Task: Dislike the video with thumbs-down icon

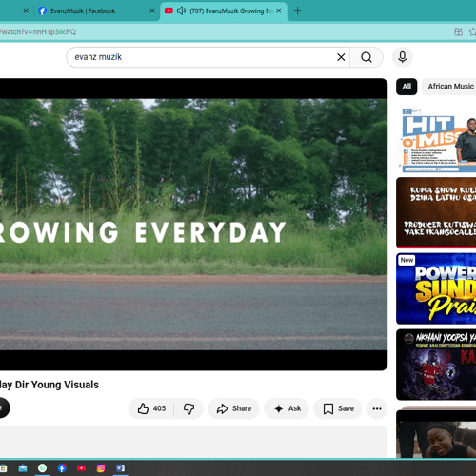Action: (188, 408)
